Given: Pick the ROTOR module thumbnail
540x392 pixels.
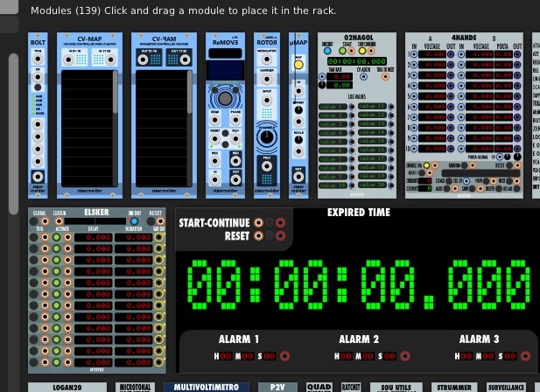Looking at the screenshot, I should (267, 115).
